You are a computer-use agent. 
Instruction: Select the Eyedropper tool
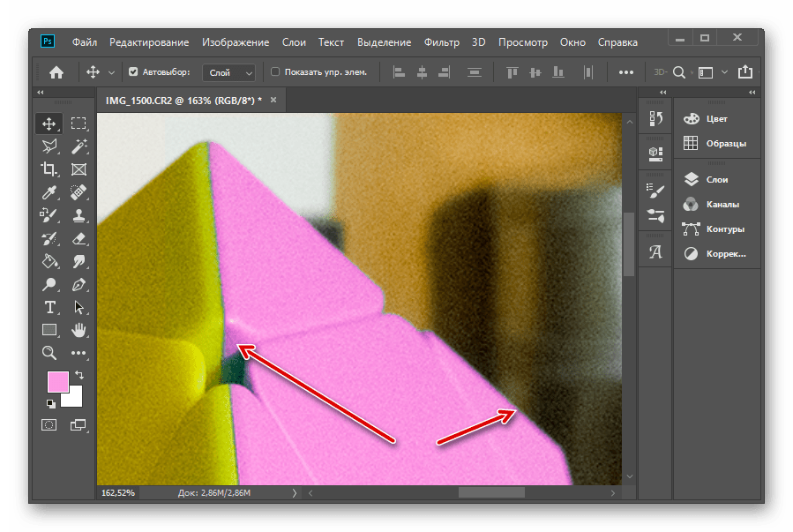(x=49, y=192)
